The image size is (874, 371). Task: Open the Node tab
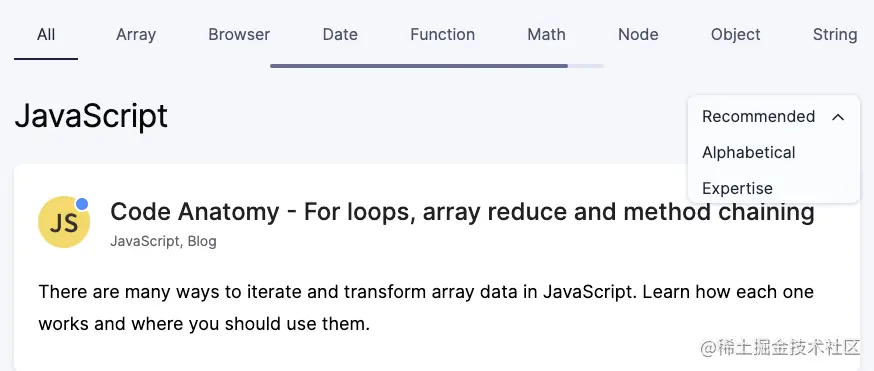tap(638, 35)
